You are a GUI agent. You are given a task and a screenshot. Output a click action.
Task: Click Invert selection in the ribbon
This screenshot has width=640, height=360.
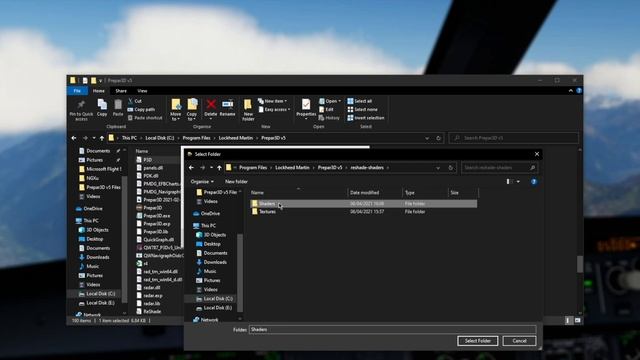tap(366, 118)
